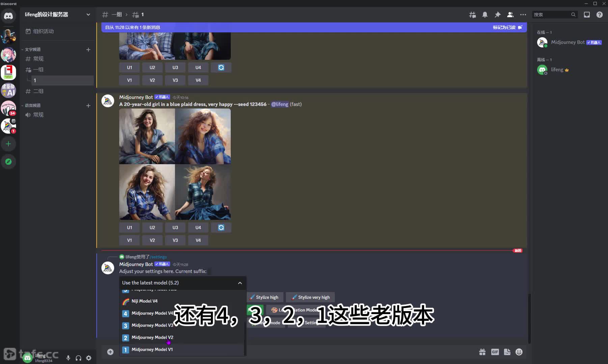Click the search magnifier icon
This screenshot has width=608, height=364.
point(573,14)
